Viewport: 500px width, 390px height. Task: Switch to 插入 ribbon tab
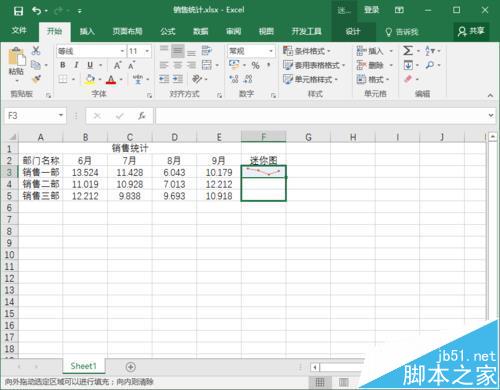click(87, 32)
